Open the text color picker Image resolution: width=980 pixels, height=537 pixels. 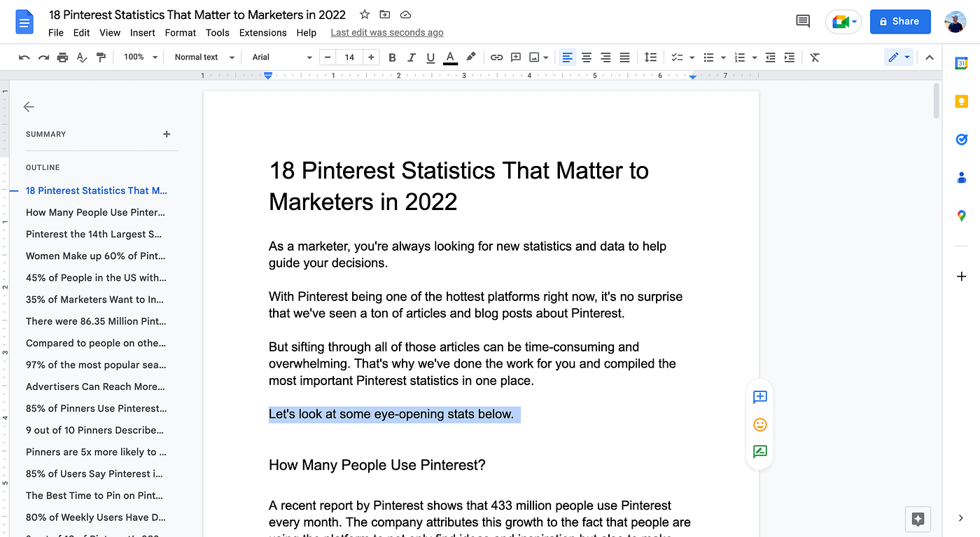pos(450,57)
